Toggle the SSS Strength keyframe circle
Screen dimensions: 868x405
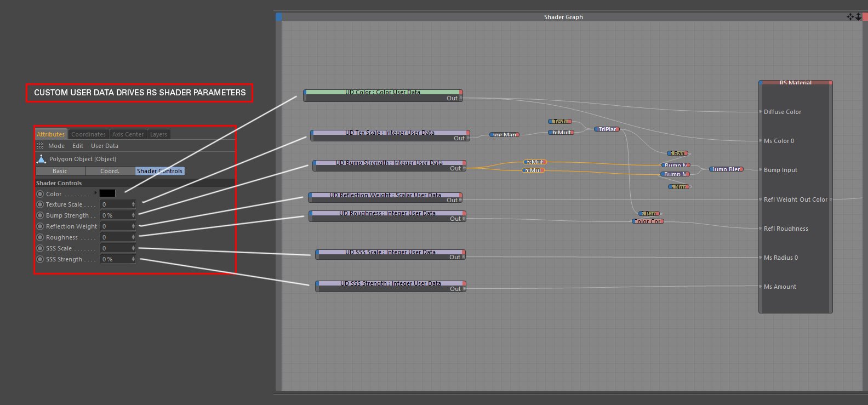(40, 259)
